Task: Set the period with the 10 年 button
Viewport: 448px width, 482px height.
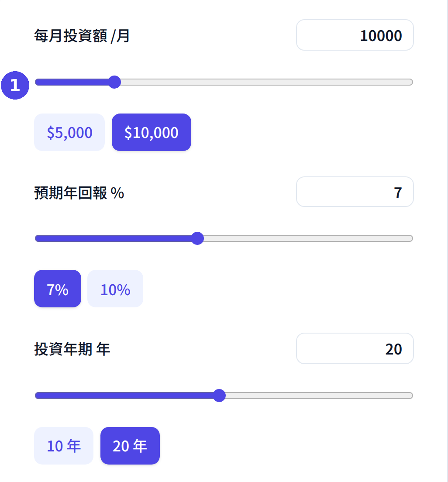Action: pos(64,445)
